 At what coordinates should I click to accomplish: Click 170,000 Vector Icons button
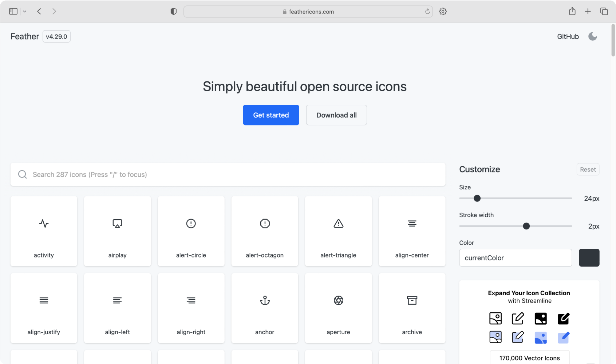(x=530, y=358)
